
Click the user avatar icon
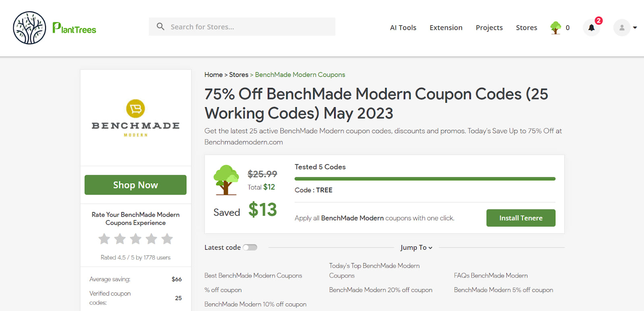pyautogui.click(x=622, y=28)
